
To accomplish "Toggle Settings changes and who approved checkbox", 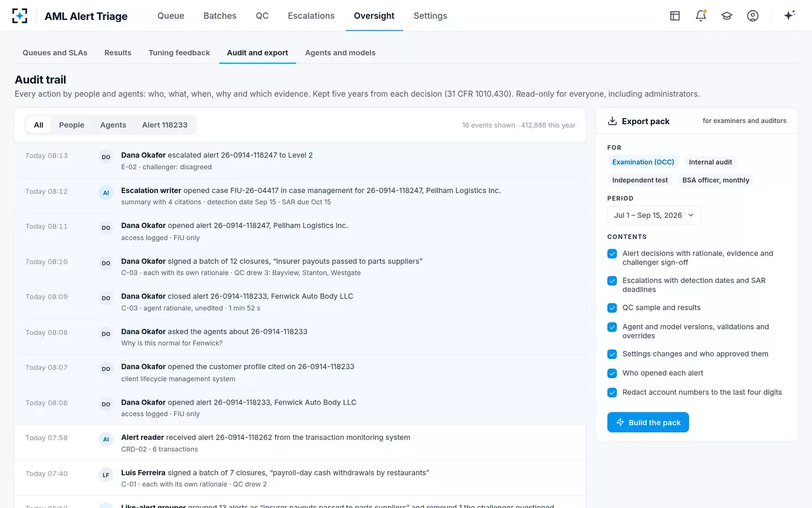I will tap(612, 354).
